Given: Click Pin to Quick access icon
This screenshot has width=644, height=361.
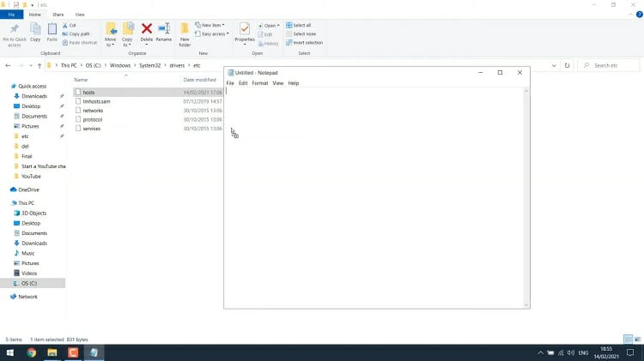Looking at the screenshot, I should click(x=15, y=33).
